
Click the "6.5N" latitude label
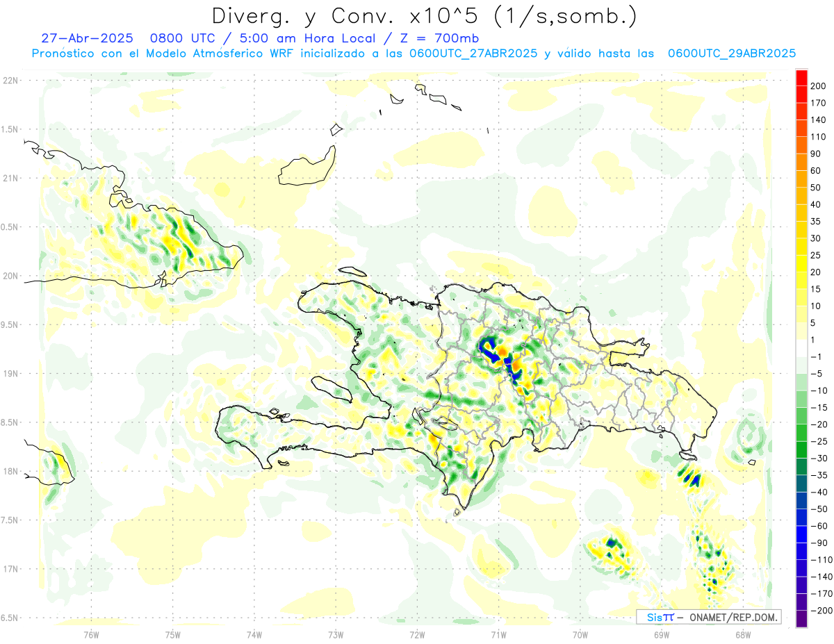10,618
